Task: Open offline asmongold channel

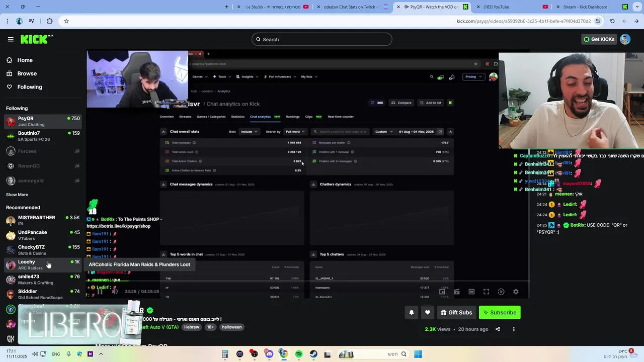Action: click(x=43, y=180)
